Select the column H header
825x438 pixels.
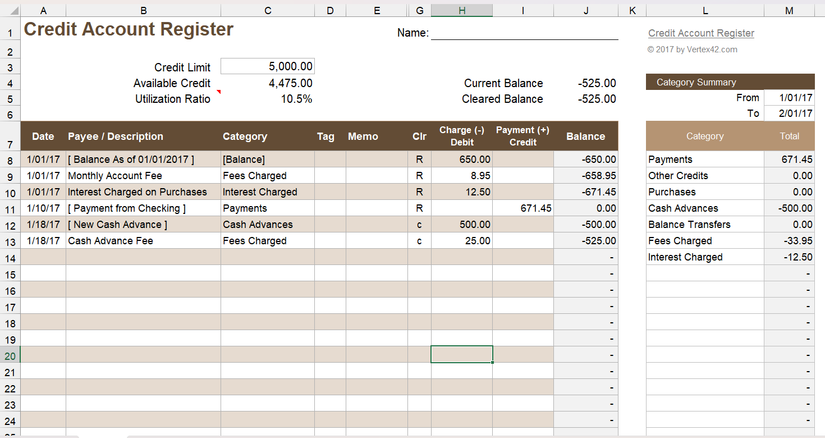coord(461,9)
